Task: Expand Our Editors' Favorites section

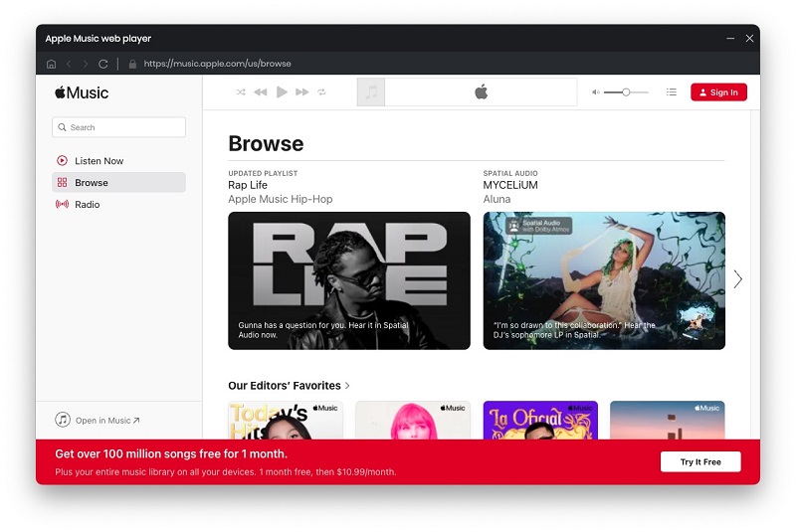Action: click(289, 386)
